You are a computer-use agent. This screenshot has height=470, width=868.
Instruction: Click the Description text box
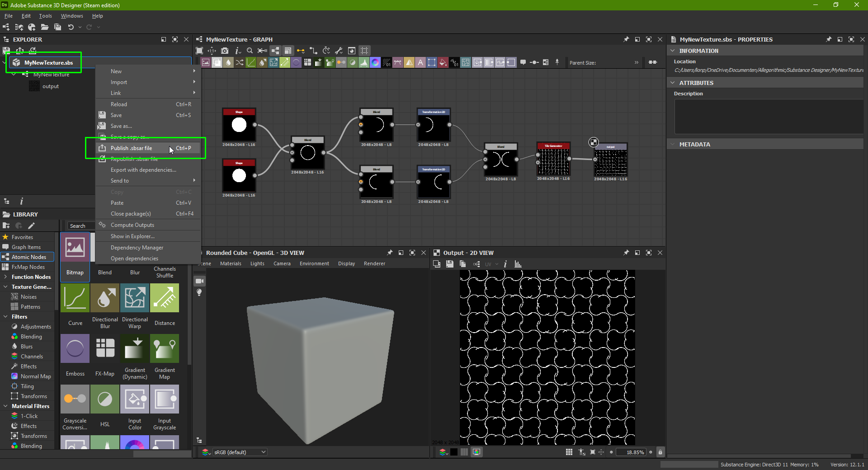(769, 116)
